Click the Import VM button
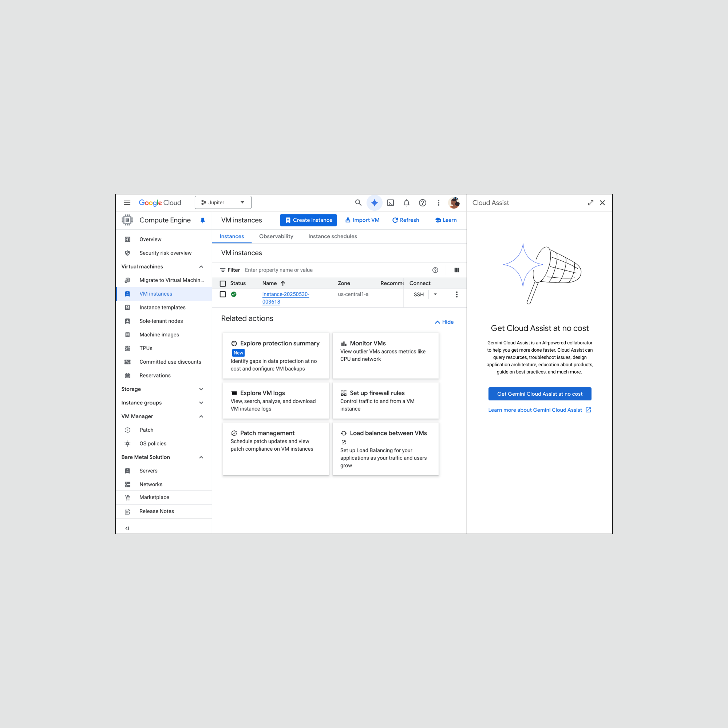This screenshot has width=728, height=728. pos(362,220)
